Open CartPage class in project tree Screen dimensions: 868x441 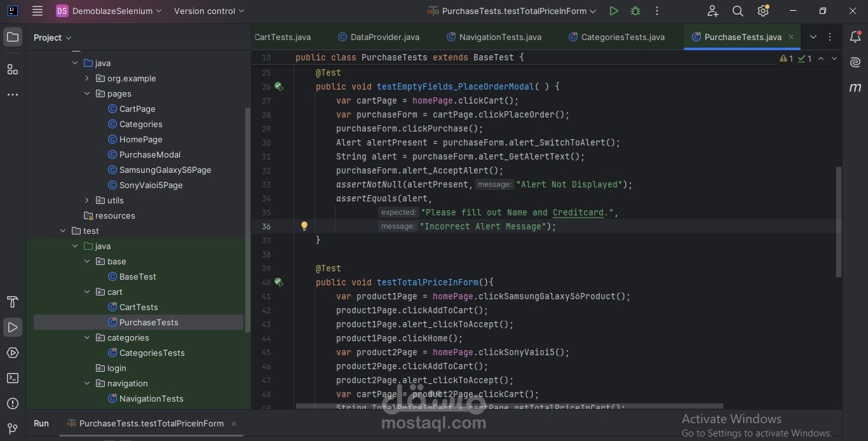tap(132, 109)
